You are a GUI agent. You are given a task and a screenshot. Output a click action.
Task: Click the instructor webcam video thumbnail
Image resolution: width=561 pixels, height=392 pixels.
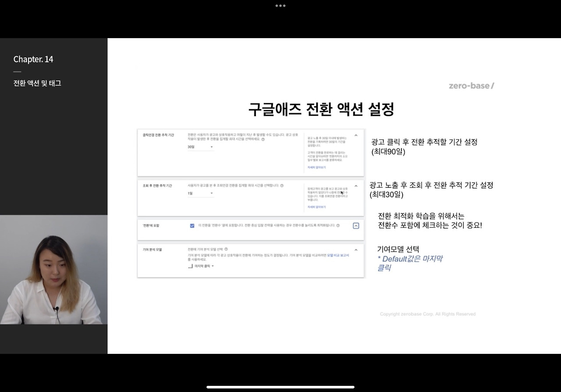[x=53, y=270]
